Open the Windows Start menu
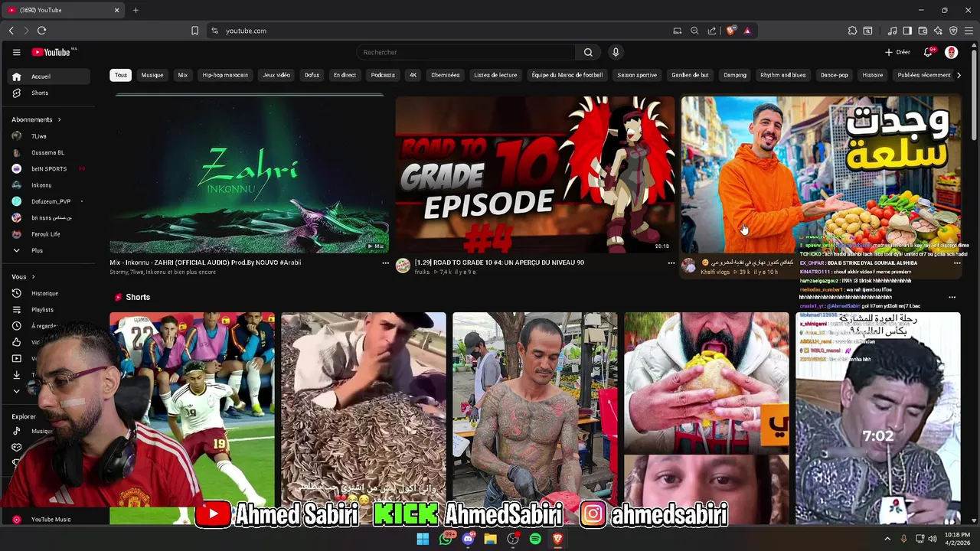 coord(423,539)
